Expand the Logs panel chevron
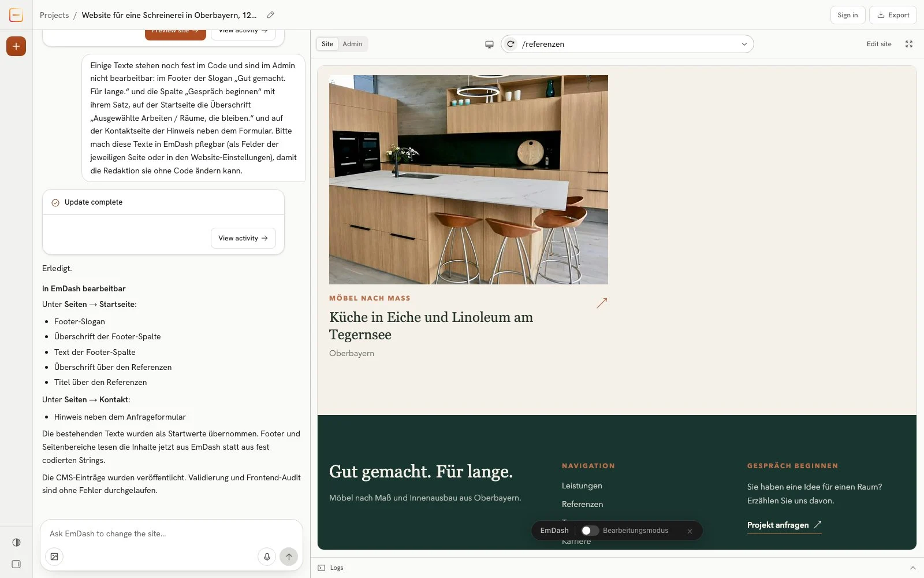This screenshot has height=578, width=924. (x=912, y=568)
